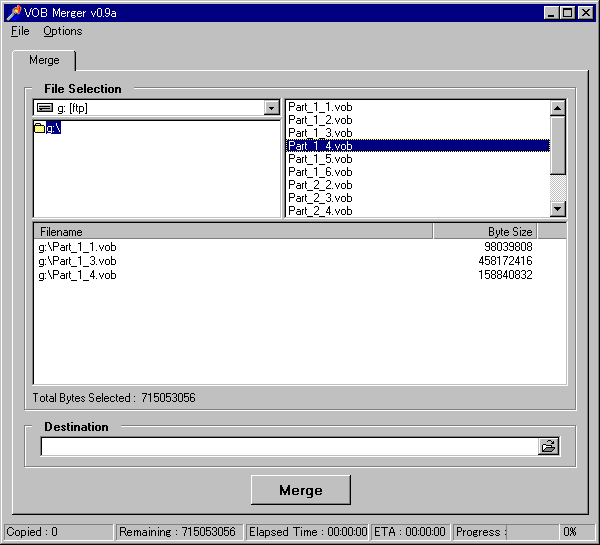Open the destination browse folder icon
The image size is (600, 545).
pos(548,446)
